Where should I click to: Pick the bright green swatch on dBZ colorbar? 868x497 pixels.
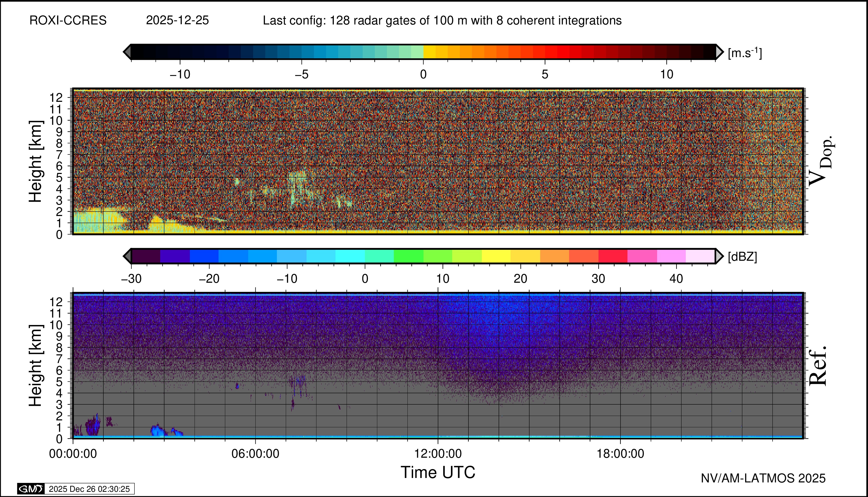click(x=408, y=256)
